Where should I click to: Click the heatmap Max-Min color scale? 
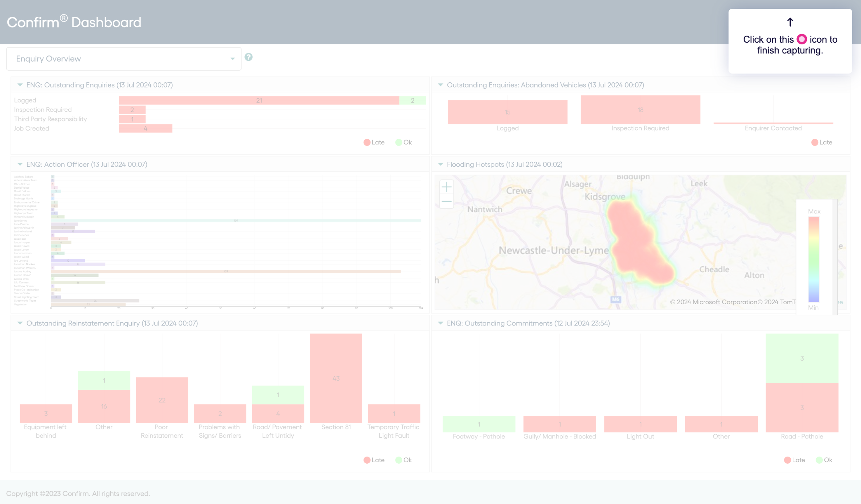coord(814,260)
